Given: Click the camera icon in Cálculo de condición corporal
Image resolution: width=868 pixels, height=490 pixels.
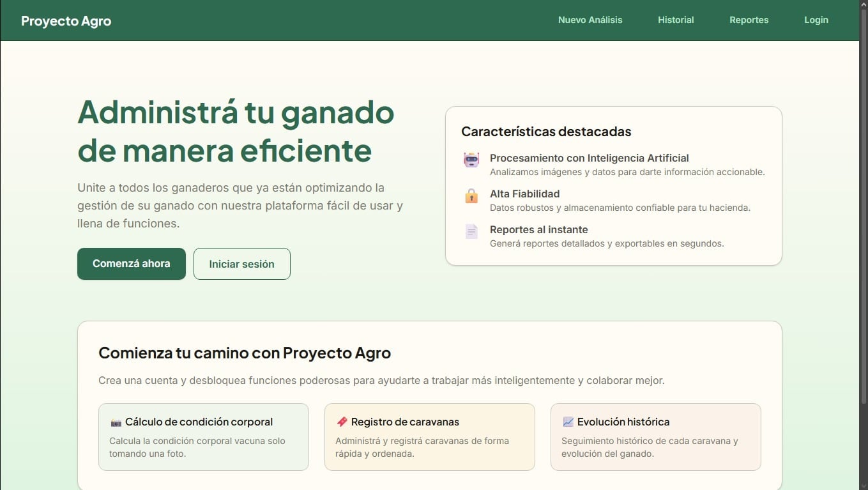Looking at the screenshot, I should click(x=116, y=422).
